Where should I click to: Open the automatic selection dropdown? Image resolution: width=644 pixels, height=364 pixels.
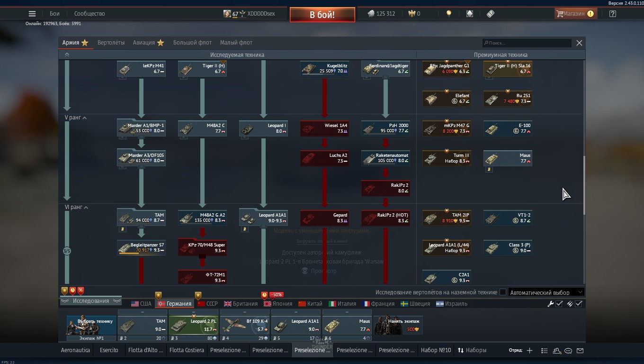tap(546, 292)
